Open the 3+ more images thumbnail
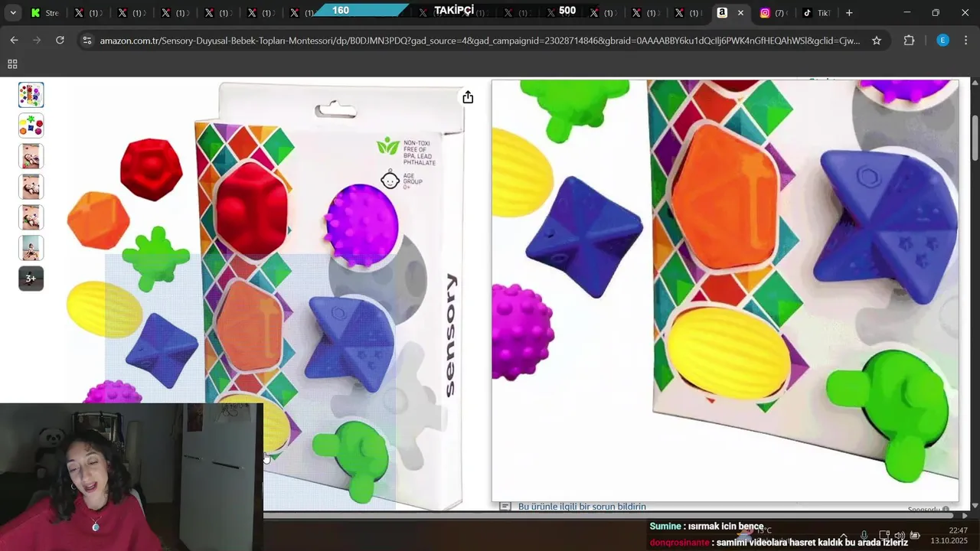Image resolution: width=980 pixels, height=551 pixels. coord(31,279)
